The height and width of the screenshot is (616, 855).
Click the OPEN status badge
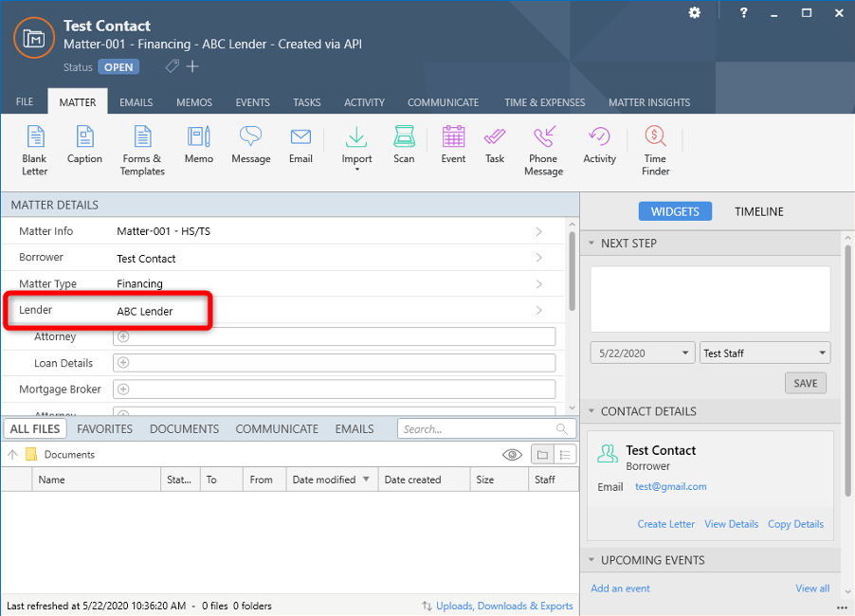pyautogui.click(x=118, y=67)
